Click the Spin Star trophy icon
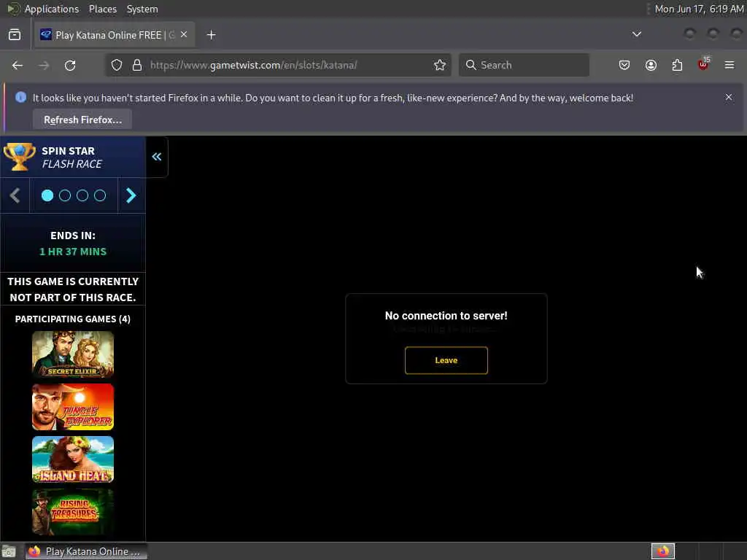The width and height of the screenshot is (747, 560). [19, 157]
